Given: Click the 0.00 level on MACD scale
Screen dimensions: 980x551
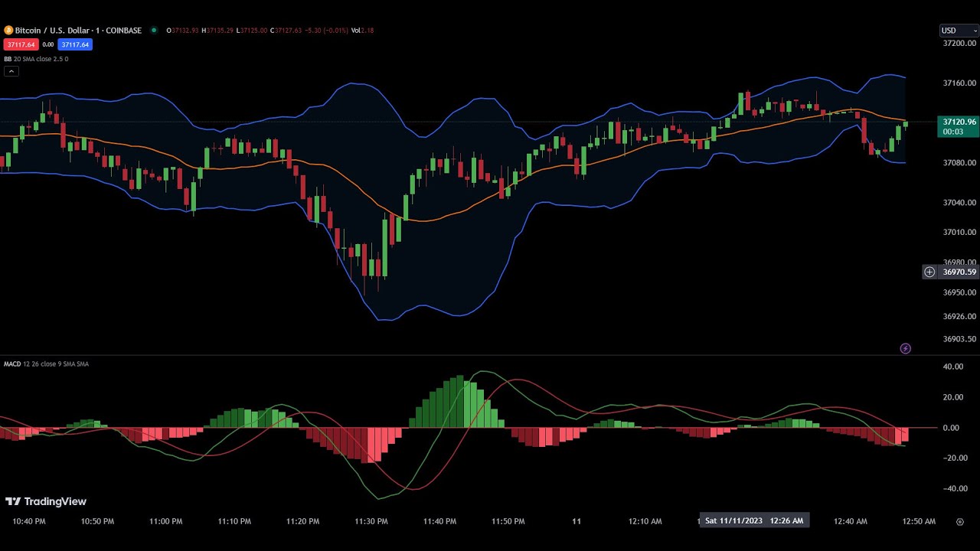Looking at the screenshot, I should [x=951, y=428].
